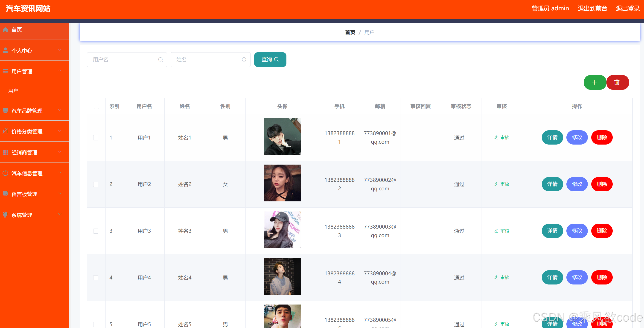Click the 个人中心 person icon
Viewport: 644px width, 328px height.
pyautogui.click(x=5, y=50)
